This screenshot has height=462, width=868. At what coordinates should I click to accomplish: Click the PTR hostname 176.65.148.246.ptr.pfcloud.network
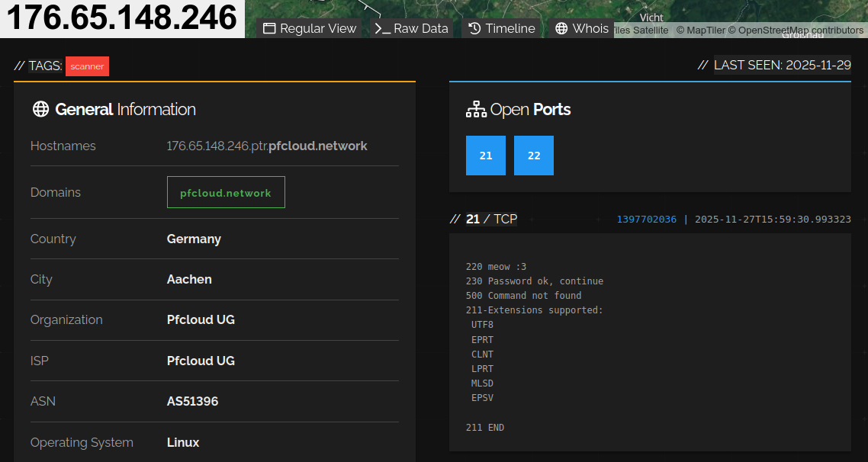coord(267,146)
